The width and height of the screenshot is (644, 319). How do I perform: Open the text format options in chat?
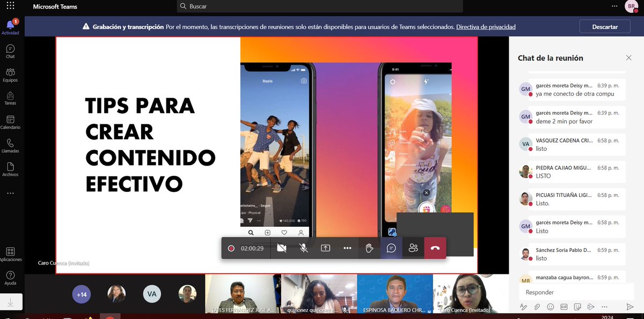tap(523, 307)
